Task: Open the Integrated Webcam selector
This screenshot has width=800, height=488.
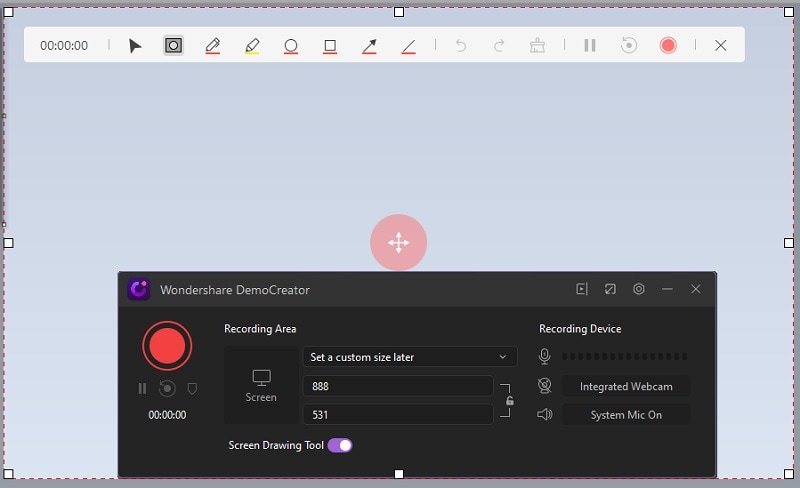Action: pyautogui.click(x=626, y=386)
